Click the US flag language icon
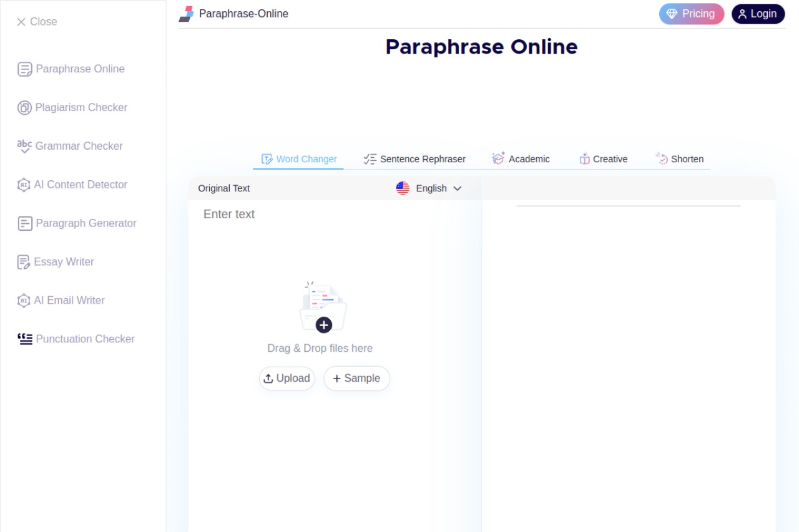This screenshot has height=532, width=799. point(403,188)
